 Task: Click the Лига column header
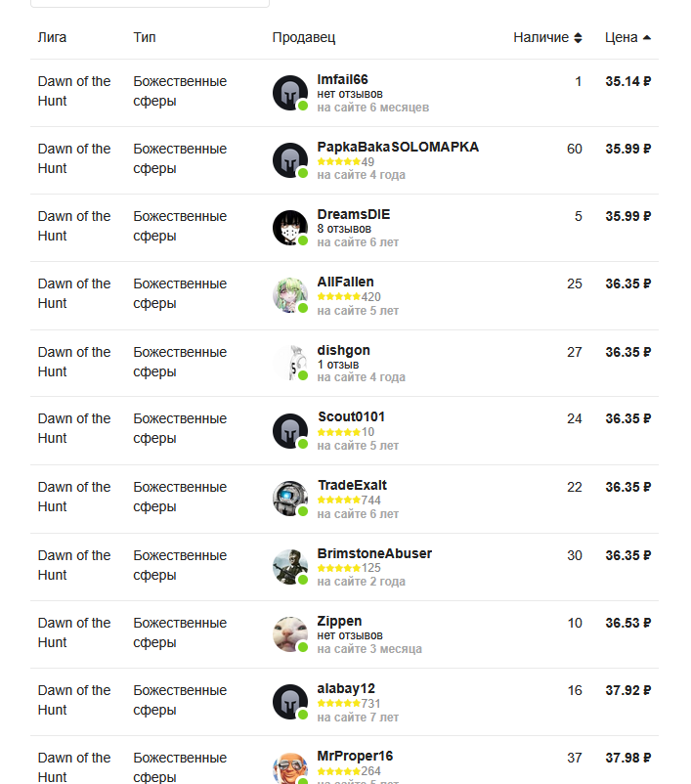[x=52, y=37]
